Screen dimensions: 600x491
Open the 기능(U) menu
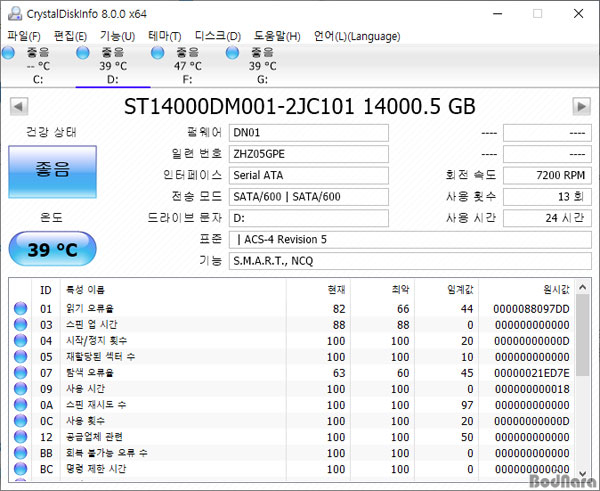pos(117,36)
